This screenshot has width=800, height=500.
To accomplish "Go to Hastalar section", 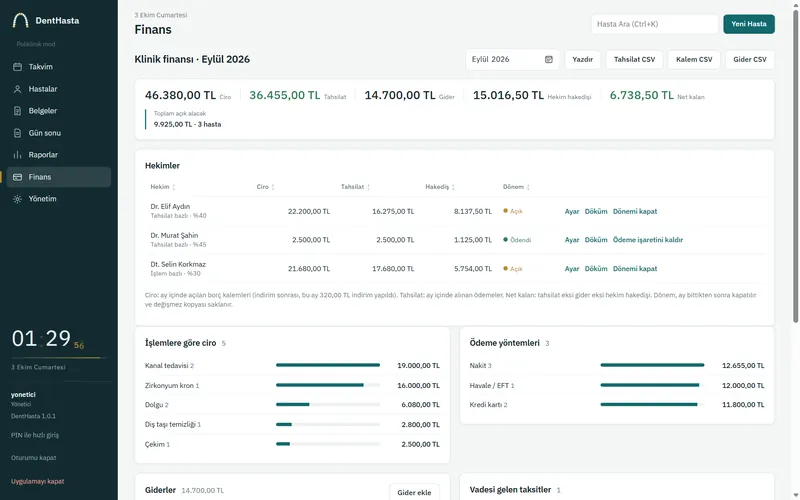I will pyautogui.click(x=59, y=89).
